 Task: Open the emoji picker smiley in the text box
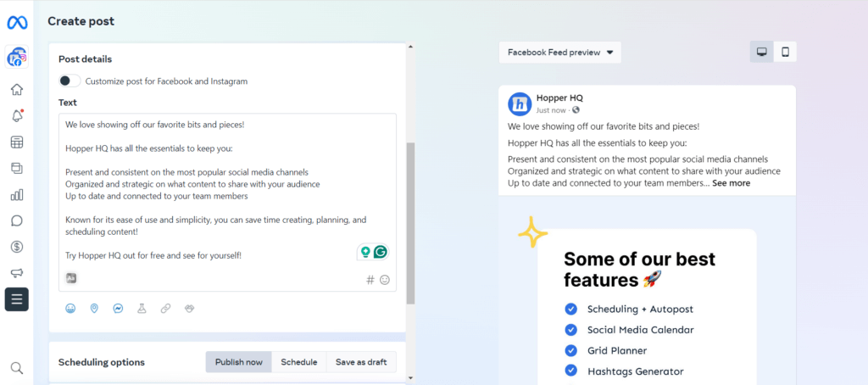click(x=385, y=280)
